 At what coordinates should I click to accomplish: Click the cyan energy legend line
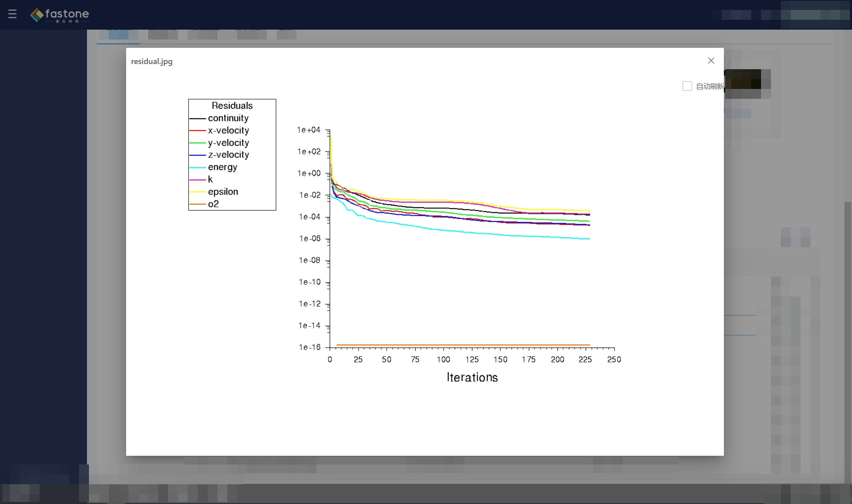(197, 168)
